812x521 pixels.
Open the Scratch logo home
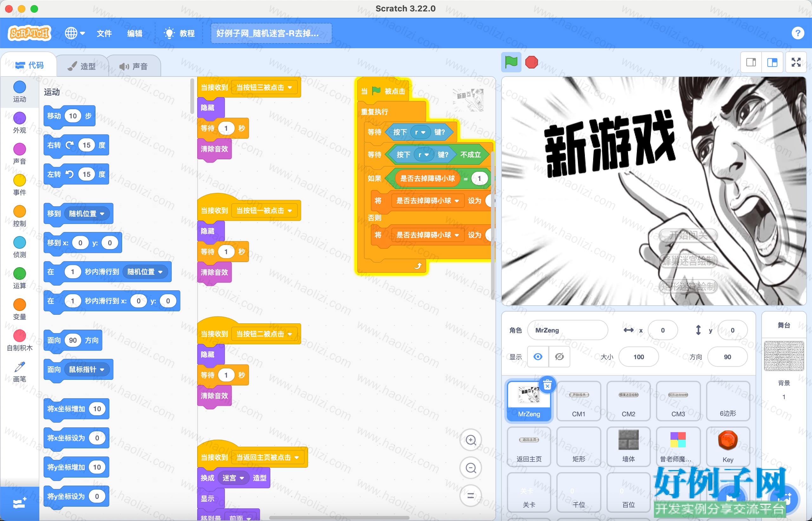tap(29, 33)
